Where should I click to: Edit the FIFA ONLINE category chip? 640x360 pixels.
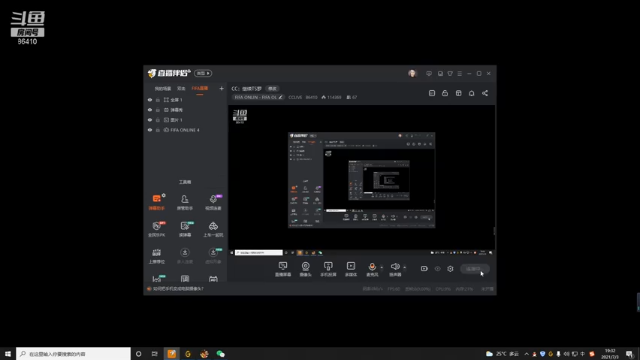coord(258,97)
